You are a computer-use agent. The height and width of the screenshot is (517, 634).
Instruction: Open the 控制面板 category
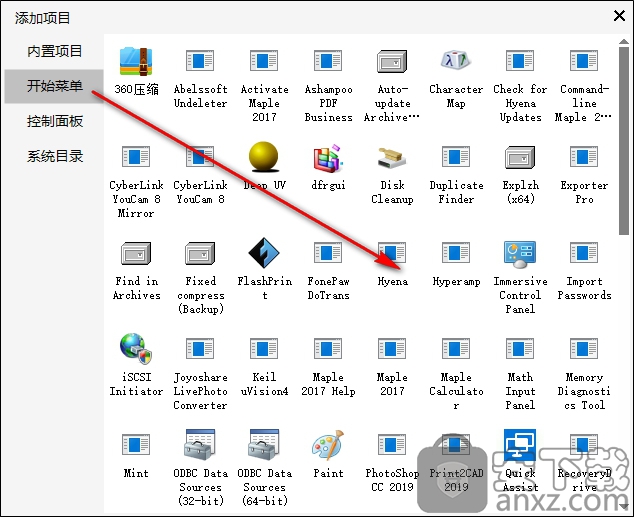[54, 121]
